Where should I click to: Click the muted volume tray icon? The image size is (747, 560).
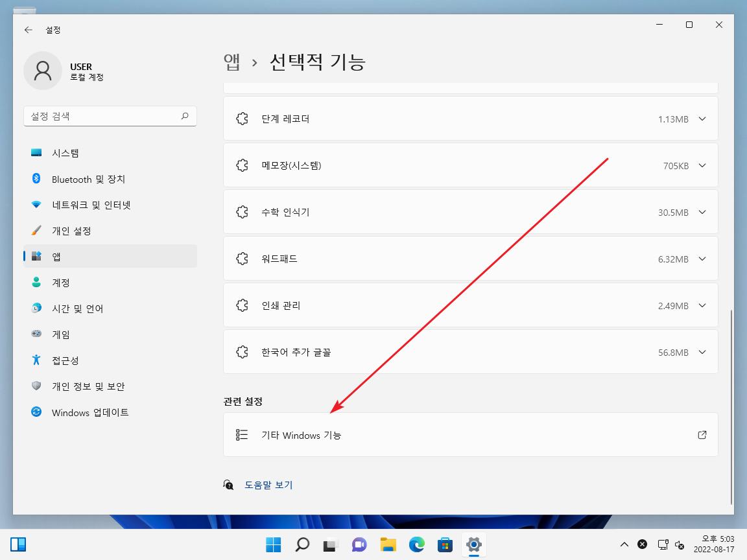pyautogui.click(x=680, y=544)
